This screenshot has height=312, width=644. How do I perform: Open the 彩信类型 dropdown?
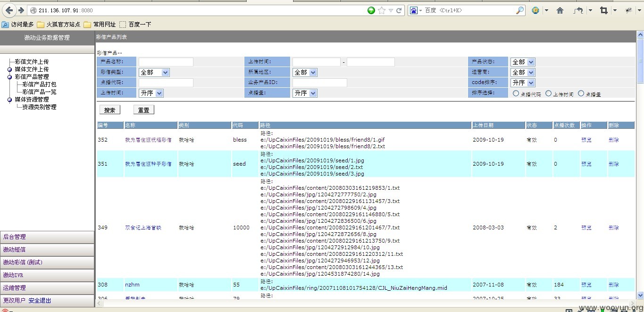tap(154, 72)
